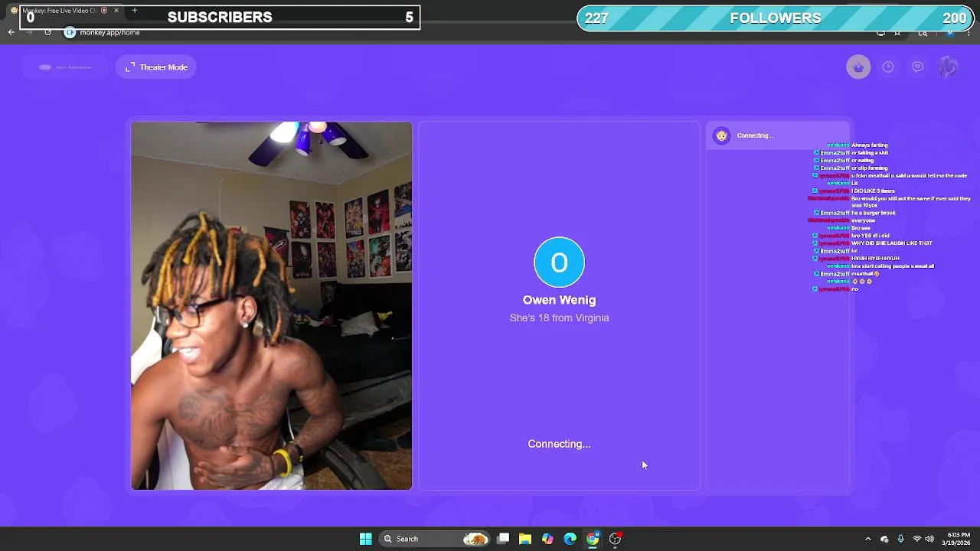
Task: Enable Theater Mode
Action: (x=157, y=67)
